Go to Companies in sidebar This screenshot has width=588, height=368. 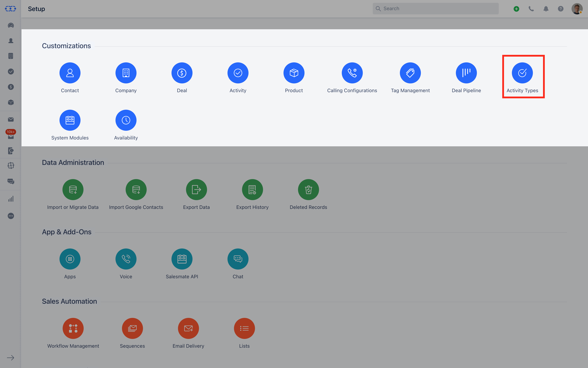(11, 56)
